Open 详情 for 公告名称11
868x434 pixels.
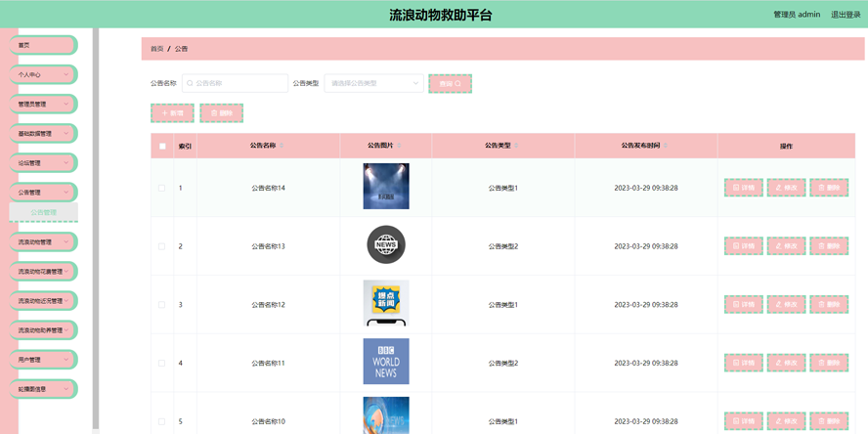pos(744,363)
